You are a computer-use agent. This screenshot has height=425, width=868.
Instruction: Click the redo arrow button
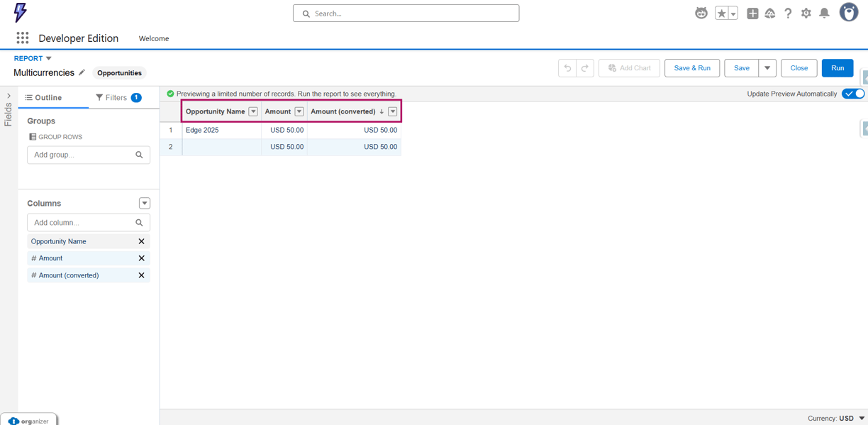point(585,68)
